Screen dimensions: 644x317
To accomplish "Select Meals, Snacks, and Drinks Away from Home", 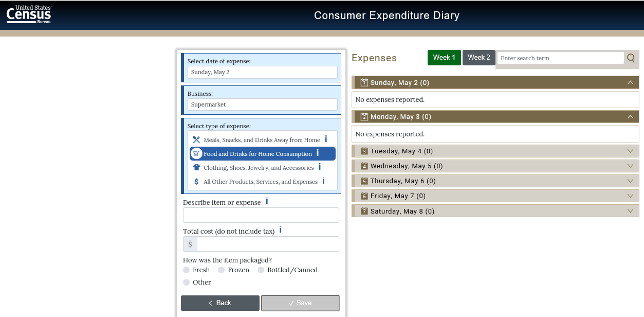I will [x=262, y=140].
